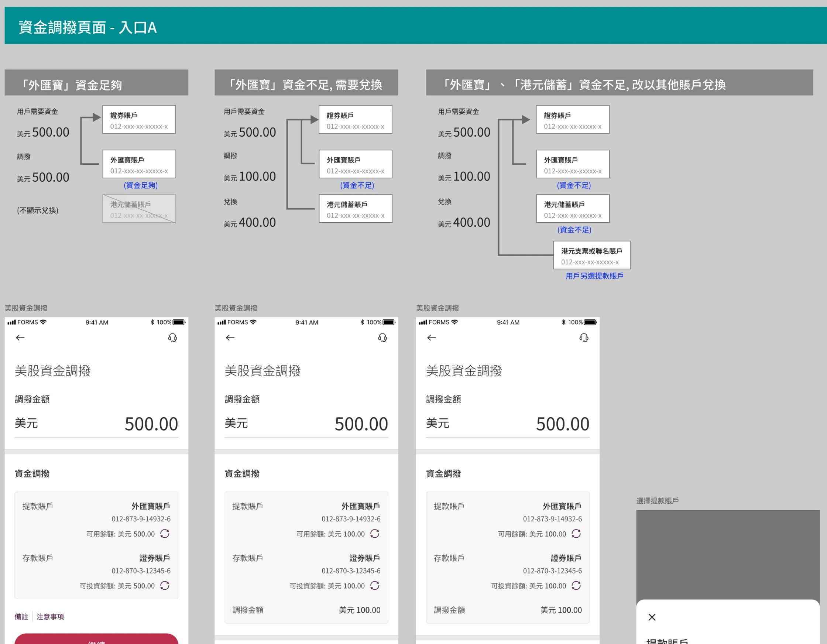Click back arrow in first phone screen

coord(20,338)
